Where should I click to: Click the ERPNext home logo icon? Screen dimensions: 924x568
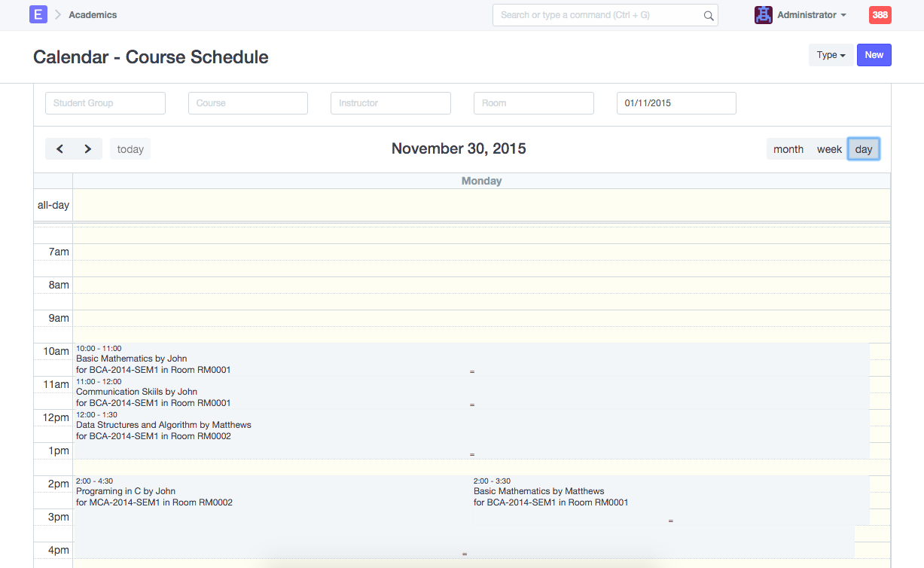click(38, 14)
